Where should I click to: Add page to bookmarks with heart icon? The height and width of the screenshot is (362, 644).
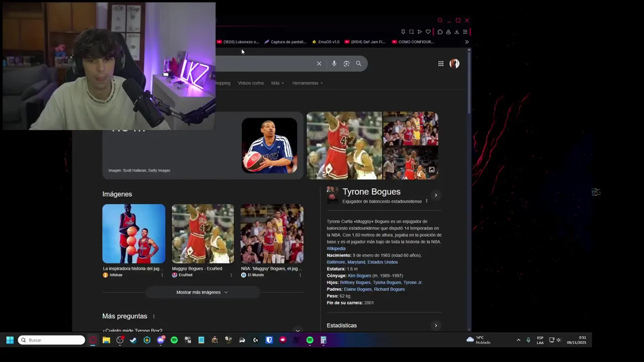pyautogui.click(x=428, y=32)
